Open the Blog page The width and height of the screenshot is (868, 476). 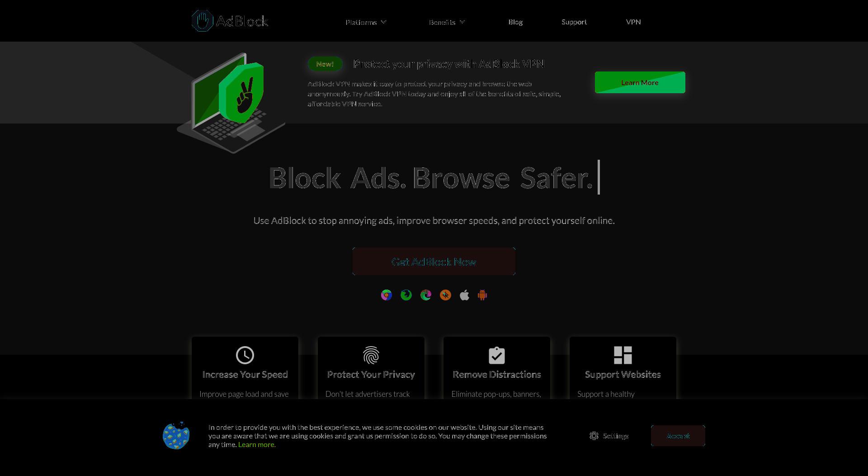[x=515, y=22]
